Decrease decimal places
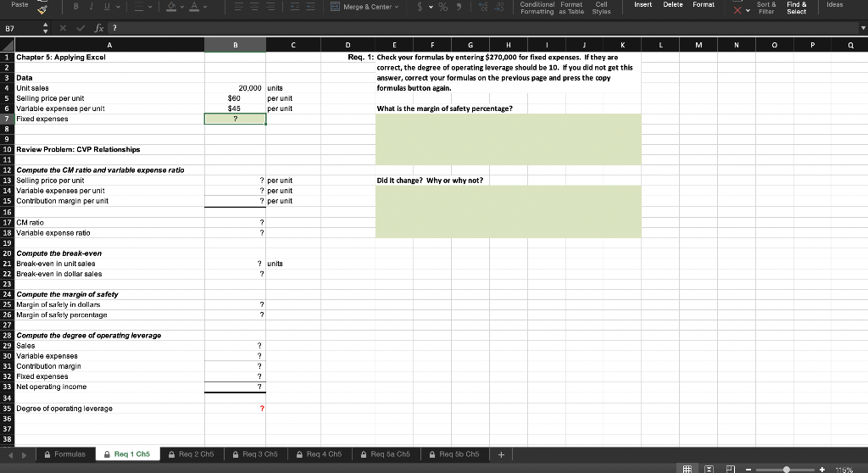This screenshot has height=473, width=868. click(x=498, y=7)
